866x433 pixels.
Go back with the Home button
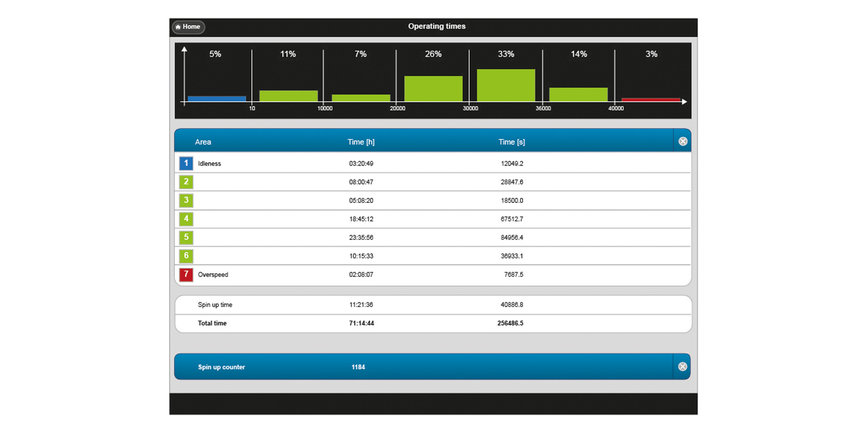(x=188, y=27)
